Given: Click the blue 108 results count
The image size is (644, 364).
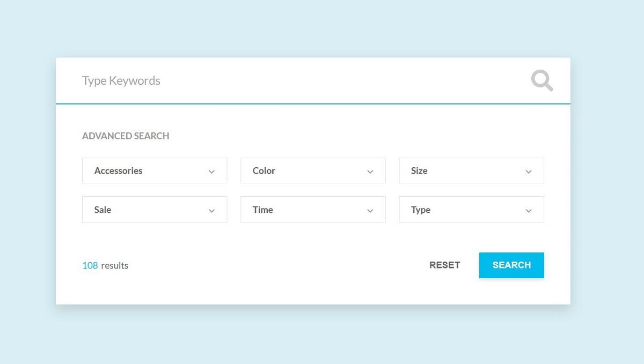Looking at the screenshot, I should pos(90,265).
